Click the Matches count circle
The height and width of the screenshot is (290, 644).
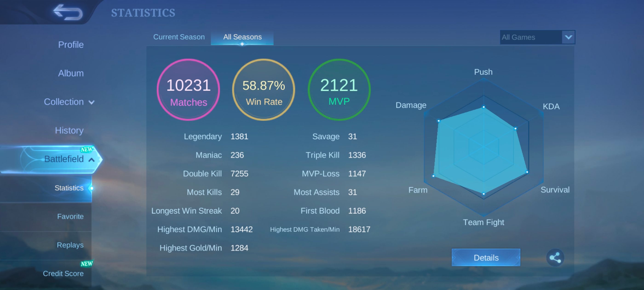[x=188, y=90]
